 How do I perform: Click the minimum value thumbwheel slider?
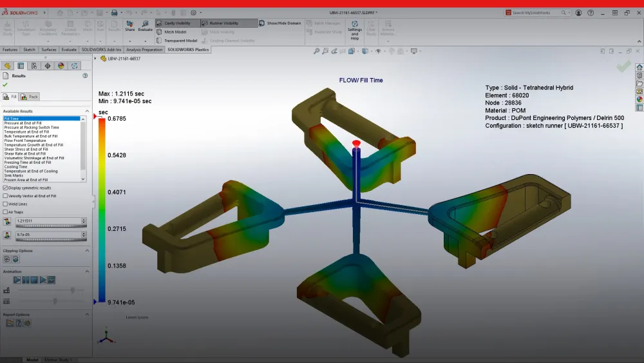click(51, 240)
